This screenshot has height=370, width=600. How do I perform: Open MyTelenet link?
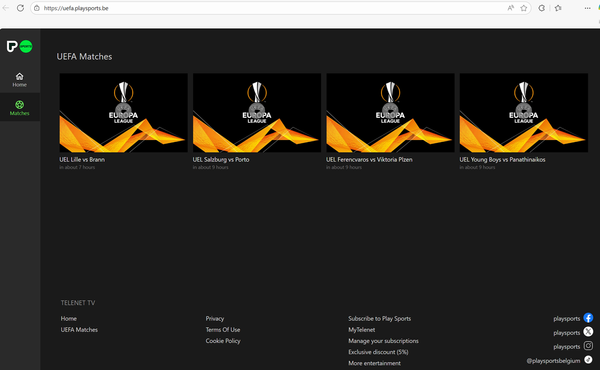coord(362,329)
